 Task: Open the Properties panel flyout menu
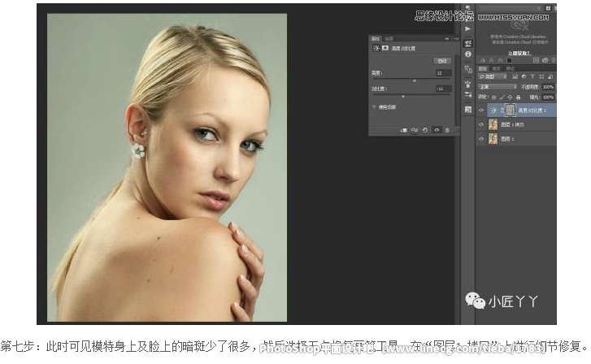456,39
